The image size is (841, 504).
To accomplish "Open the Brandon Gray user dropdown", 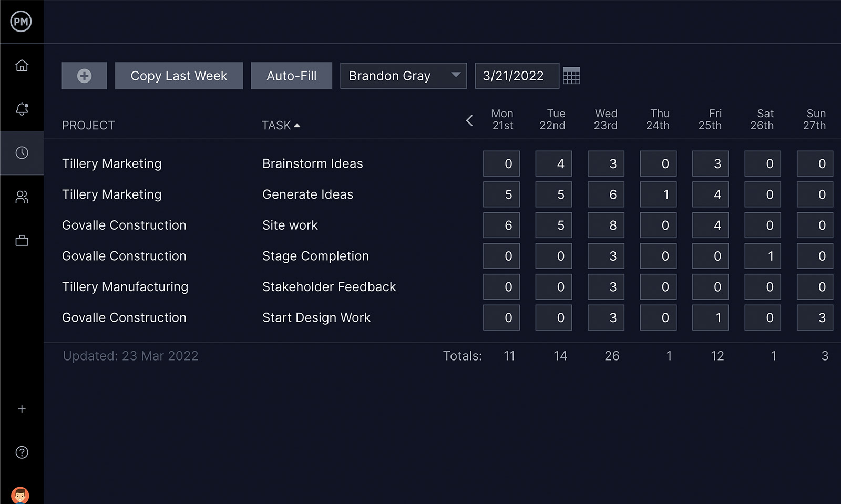I will 403,76.
